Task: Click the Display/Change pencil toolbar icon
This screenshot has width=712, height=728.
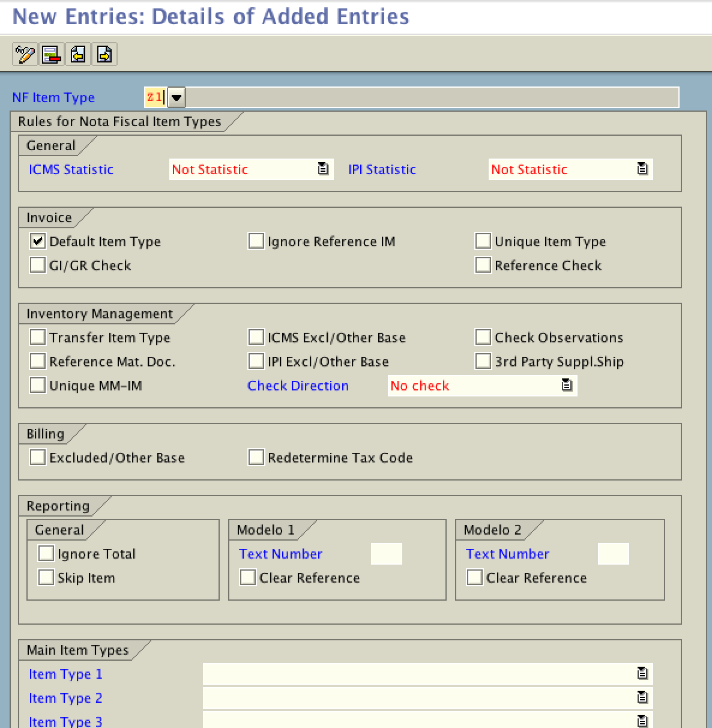Action: click(x=25, y=55)
